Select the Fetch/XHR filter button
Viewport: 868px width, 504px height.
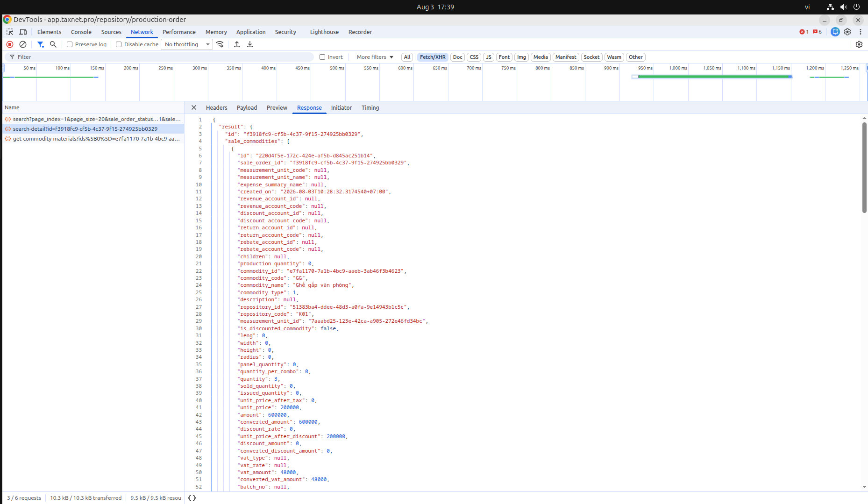click(x=433, y=57)
